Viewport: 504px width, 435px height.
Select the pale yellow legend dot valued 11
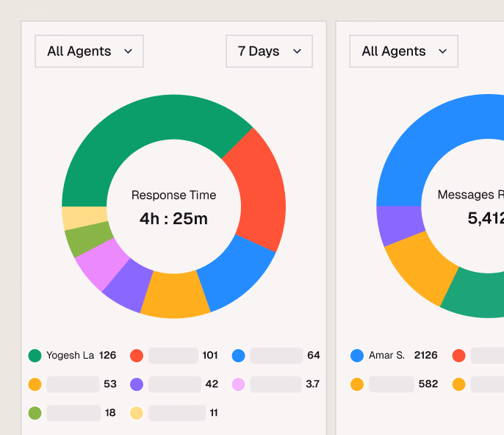tap(137, 413)
